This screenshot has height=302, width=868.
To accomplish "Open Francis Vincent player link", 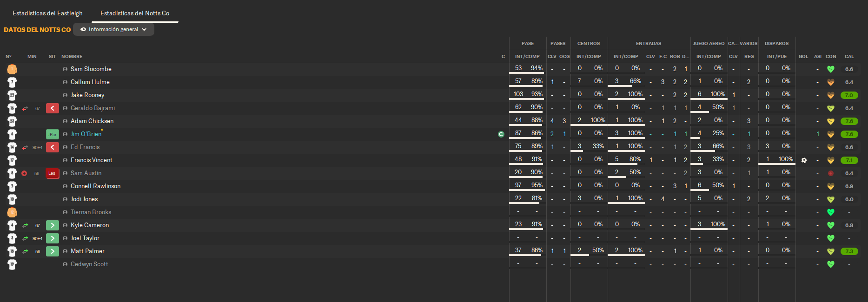I will pos(92,160).
